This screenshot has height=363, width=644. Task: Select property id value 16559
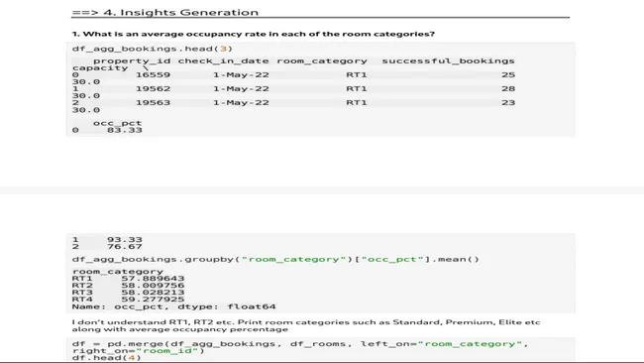click(x=153, y=74)
